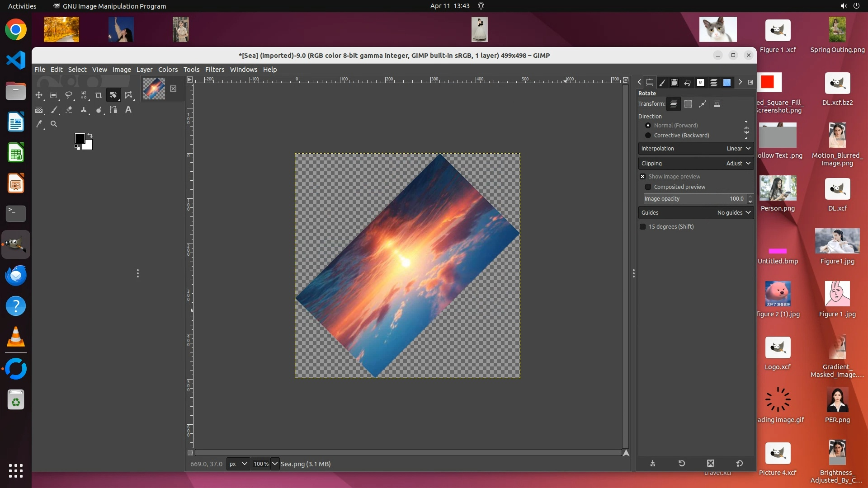This screenshot has width=868, height=488.
Task: Select the Free Select lasso tool
Action: pyautogui.click(x=69, y=95)
